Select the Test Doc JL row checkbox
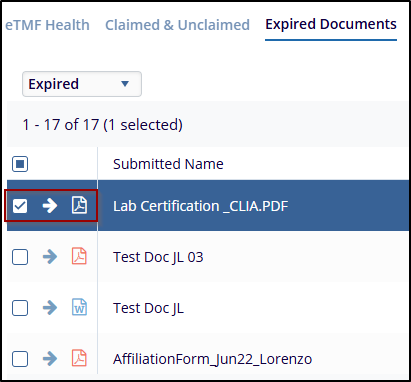The image size is (411, 382). (x=20, y=308)
